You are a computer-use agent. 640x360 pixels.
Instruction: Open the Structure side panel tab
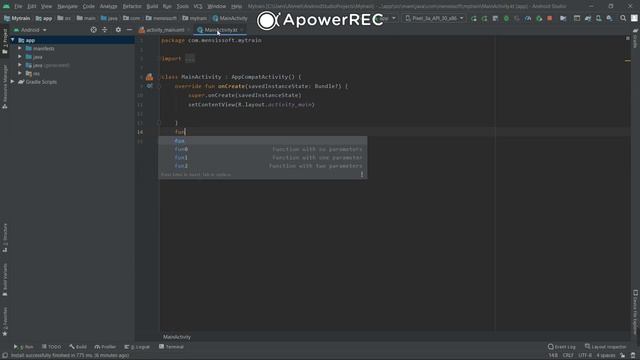(5, 238)
